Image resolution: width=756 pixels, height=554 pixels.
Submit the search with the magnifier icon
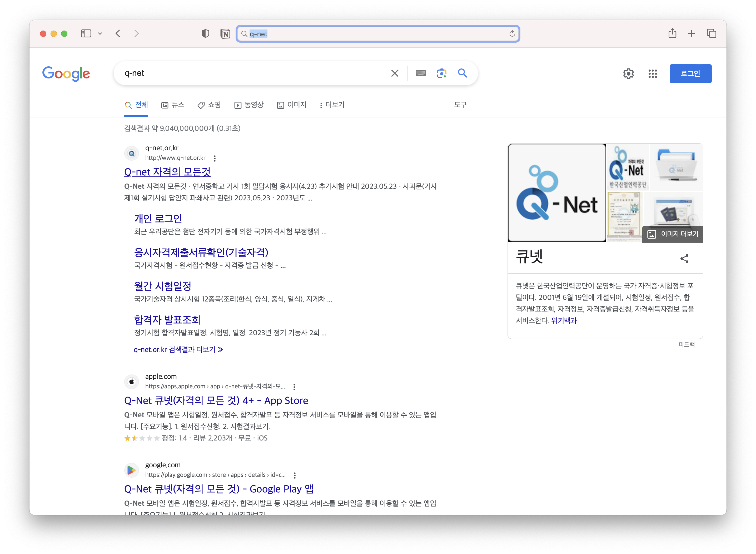pos(463,73)
